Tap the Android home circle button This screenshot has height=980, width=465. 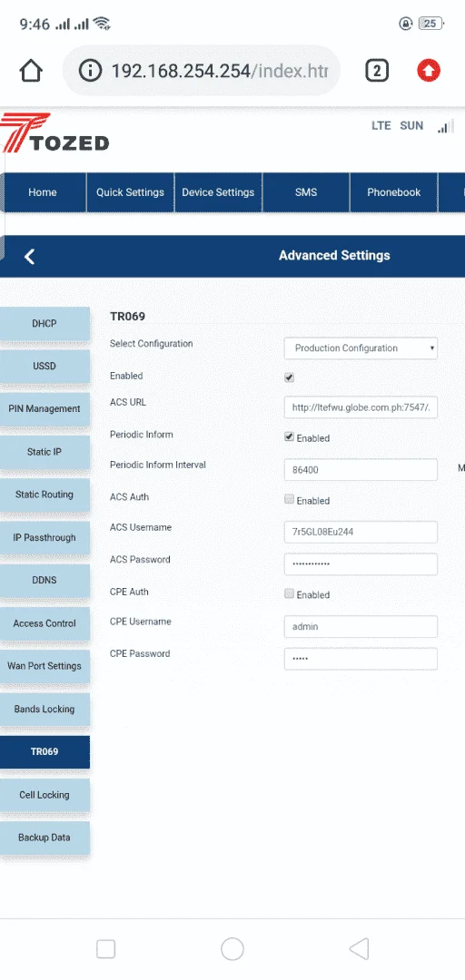pos(232,949)
